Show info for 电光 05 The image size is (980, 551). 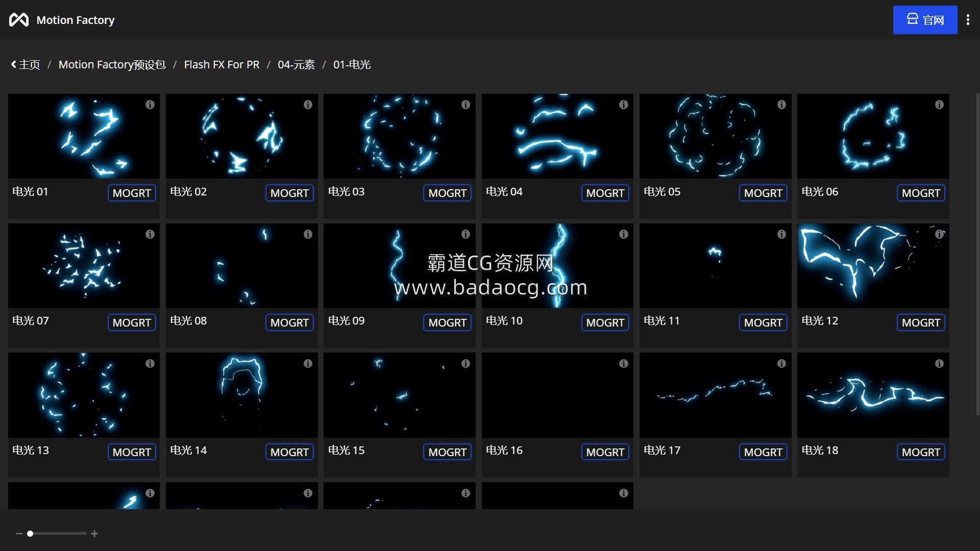781,105
